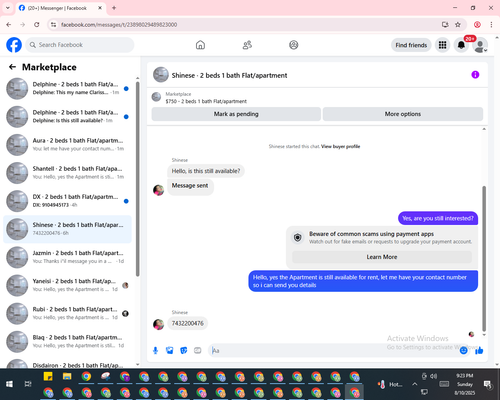Open the notifications bell

click(x=461, y=45)
